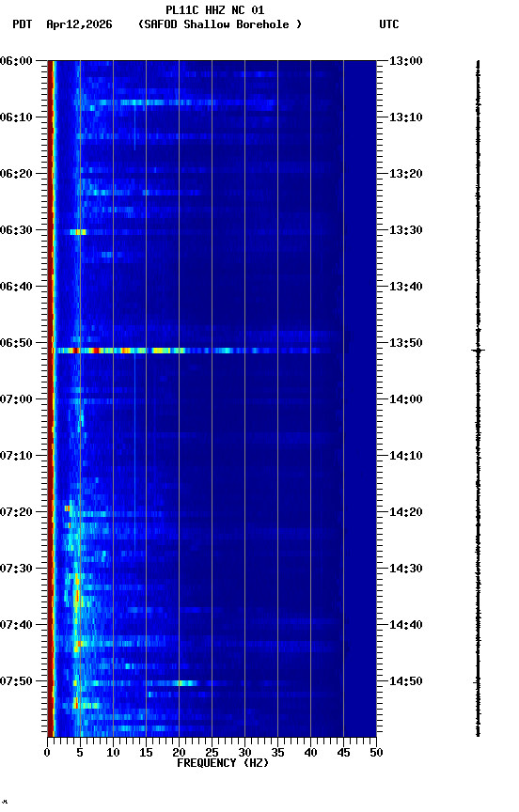This screenshot has width=519, height=812.
Task: Click the PDT timezone label
Action: coord(23,24)
